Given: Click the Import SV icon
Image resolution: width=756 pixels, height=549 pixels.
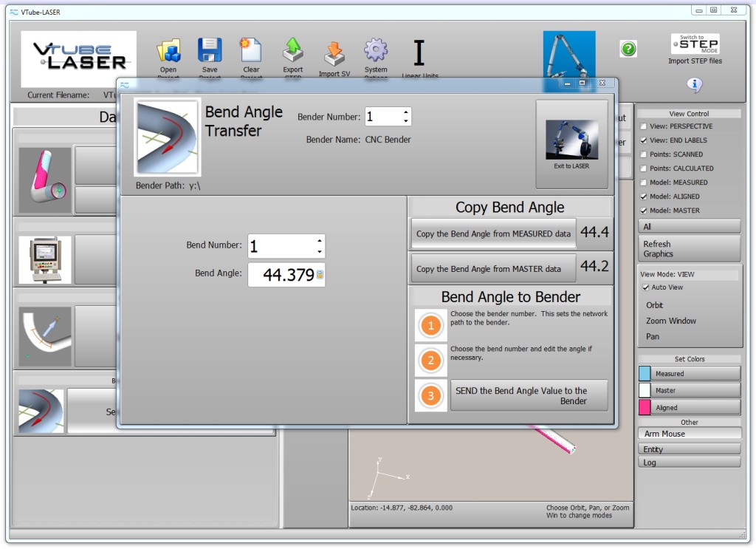Looking at the screenshot, I should pos(334,54).
